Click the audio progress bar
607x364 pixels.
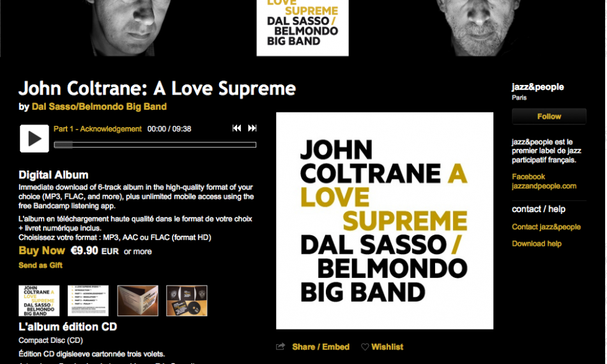pyautogui.click(x=155, y=145)
